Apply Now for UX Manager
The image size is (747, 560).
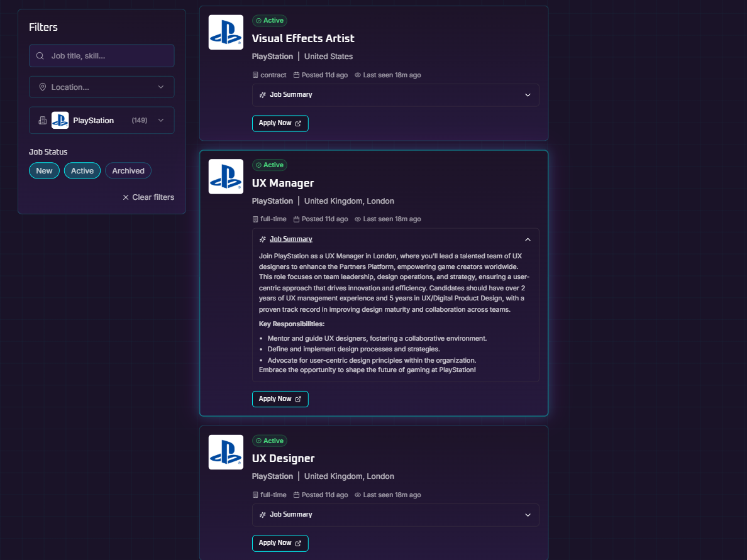[x=280, y=399]
